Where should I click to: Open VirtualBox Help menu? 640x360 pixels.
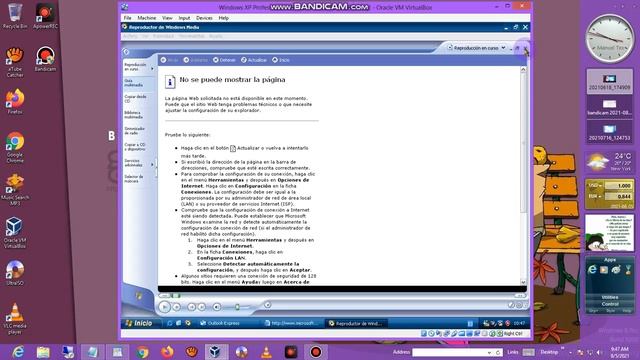click(x=224, y=18)
